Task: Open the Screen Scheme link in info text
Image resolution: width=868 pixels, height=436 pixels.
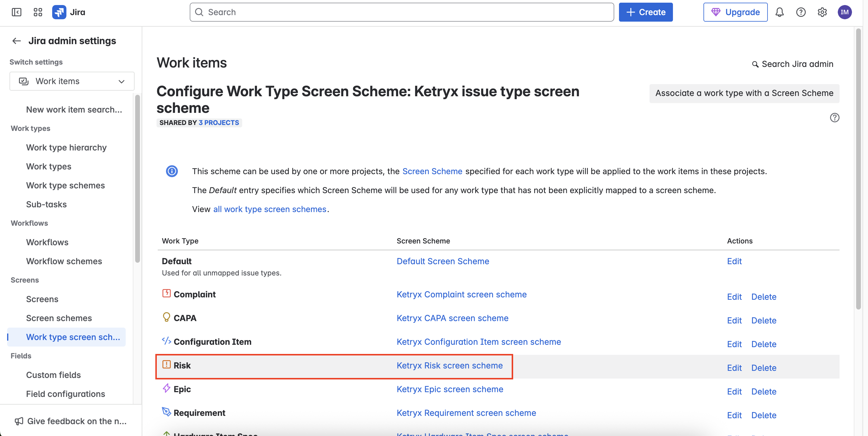Action: pos(432,171)
